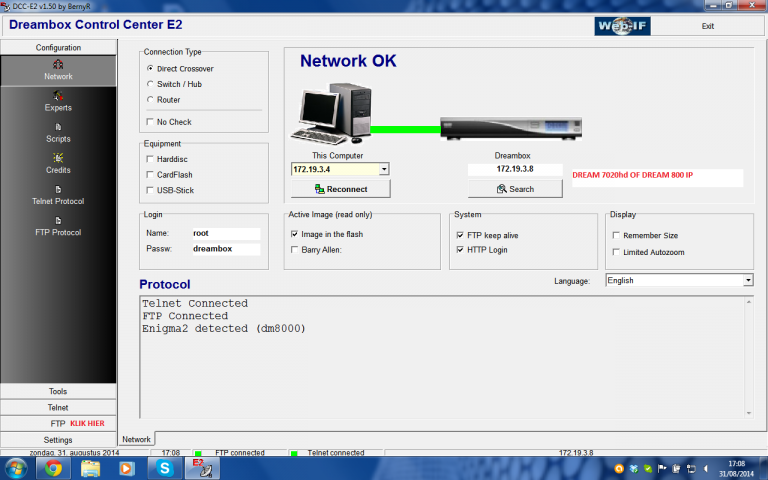Open the Credits sidebar item
The image size is (768, 480).
pyautogui.click(x=58, y=163)
